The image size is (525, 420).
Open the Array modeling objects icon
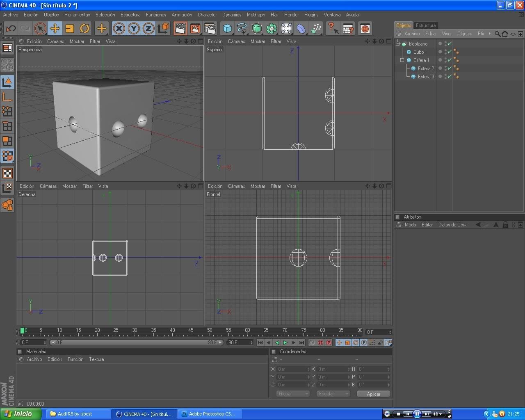pyautogui.click(x=272, y=28)
